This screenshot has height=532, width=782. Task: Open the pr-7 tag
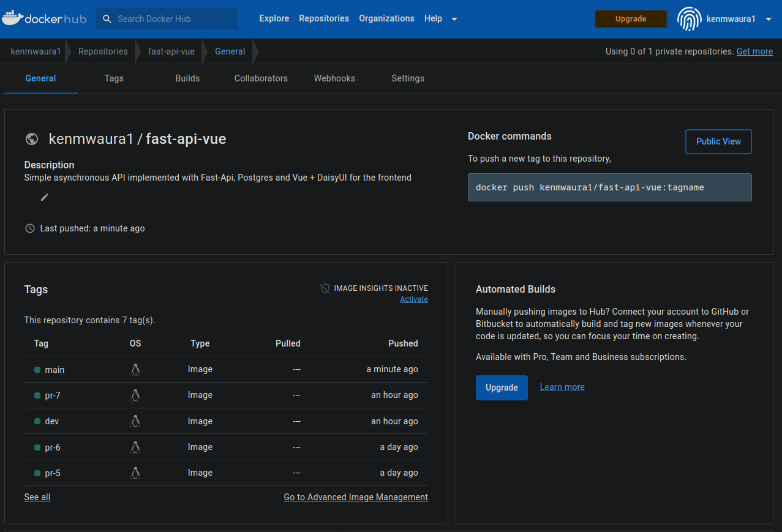coord(53,395)
